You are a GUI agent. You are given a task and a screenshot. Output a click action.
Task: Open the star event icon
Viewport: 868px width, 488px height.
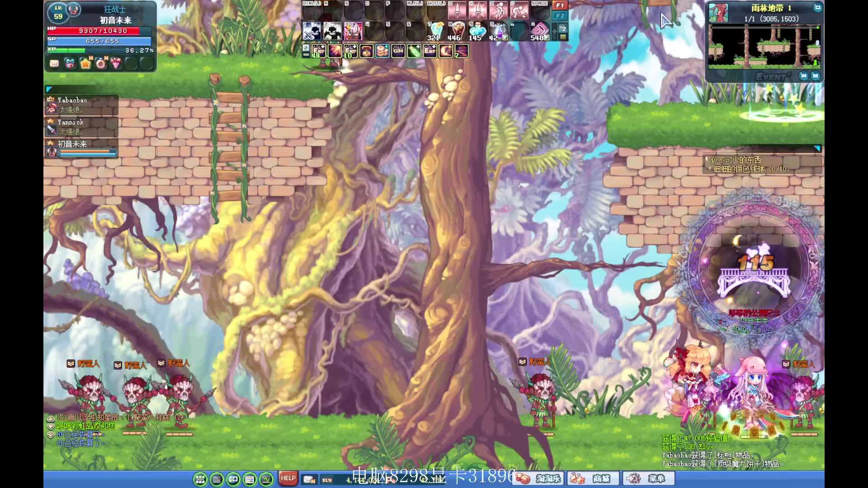pos(85,64)
